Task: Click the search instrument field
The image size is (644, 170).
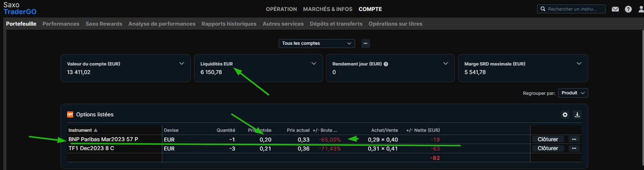Action: click(x=571, y=9)
